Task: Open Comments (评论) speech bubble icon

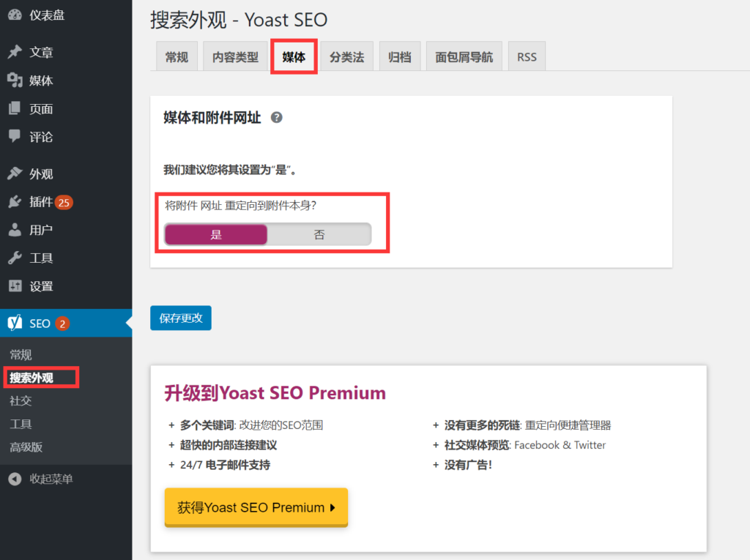Action: (x=14, y=137)
